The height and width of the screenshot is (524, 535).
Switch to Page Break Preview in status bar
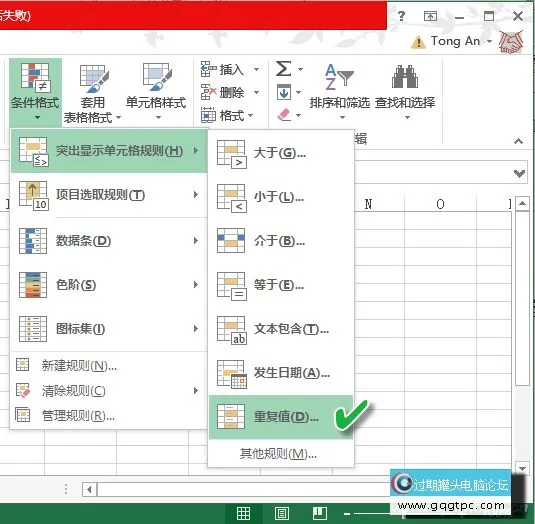320,513
